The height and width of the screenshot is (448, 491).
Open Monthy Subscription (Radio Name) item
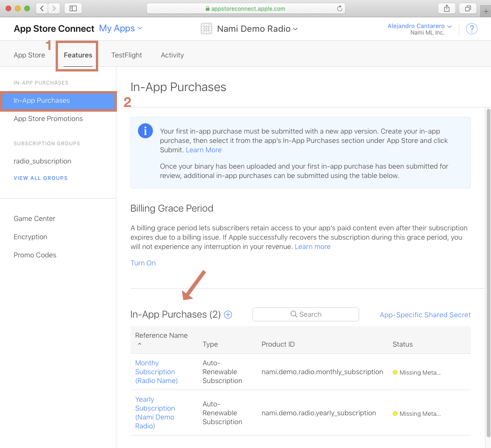(x=156, y=372)
